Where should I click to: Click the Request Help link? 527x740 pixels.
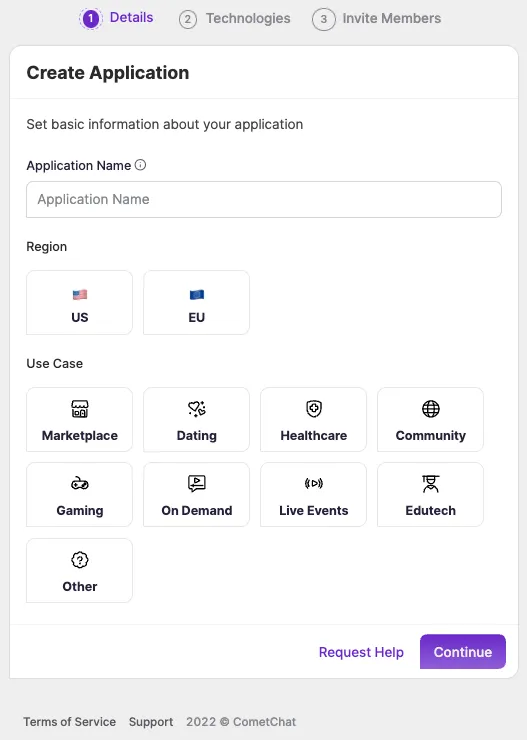[x=361, y=652]
